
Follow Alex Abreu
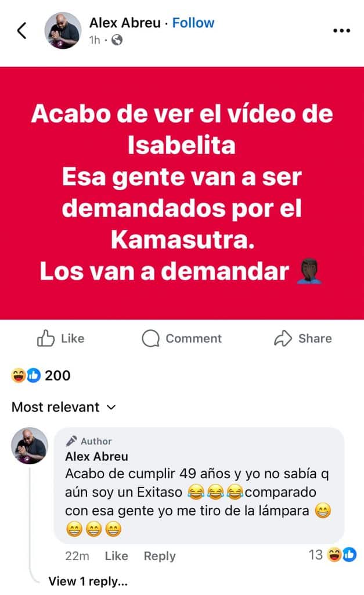pyautogui.click(x=193, y=23)
